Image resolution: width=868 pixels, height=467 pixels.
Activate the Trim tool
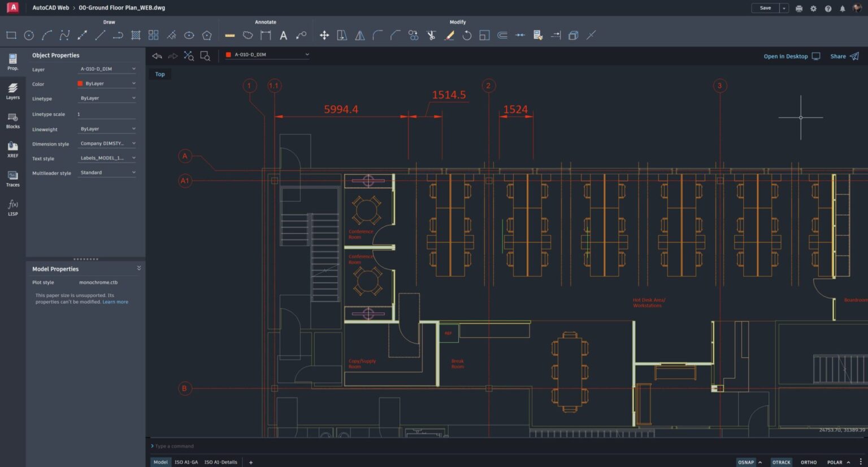[431, 35]
